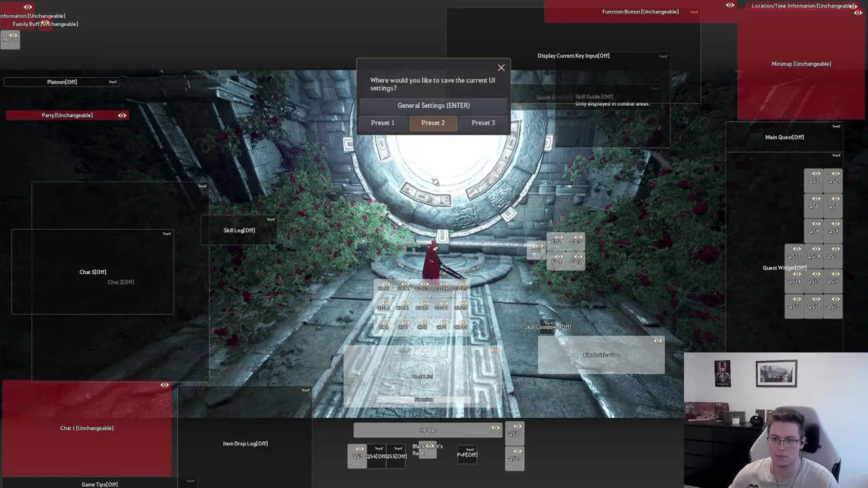Click the eye icon on CD3 slot

(578, 237)
